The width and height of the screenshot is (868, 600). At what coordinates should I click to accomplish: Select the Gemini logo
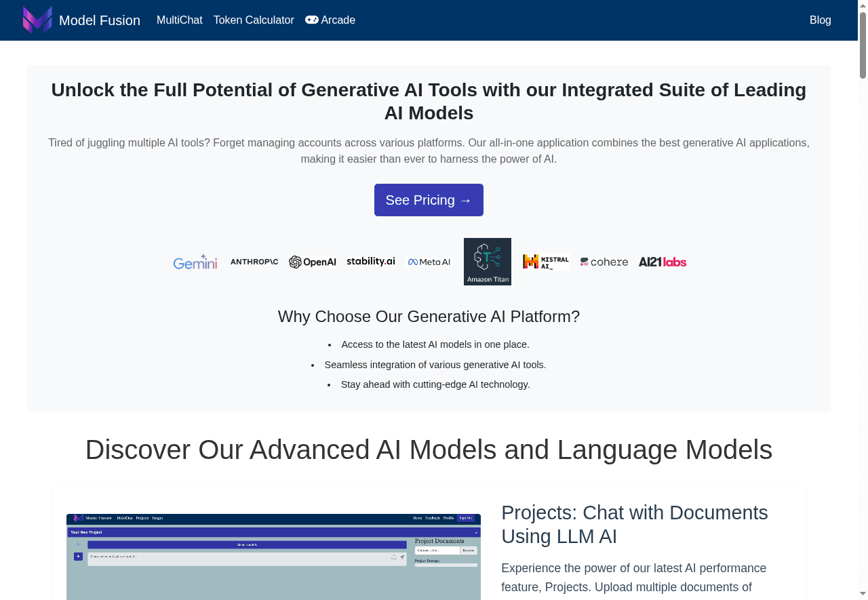[195, 262]
